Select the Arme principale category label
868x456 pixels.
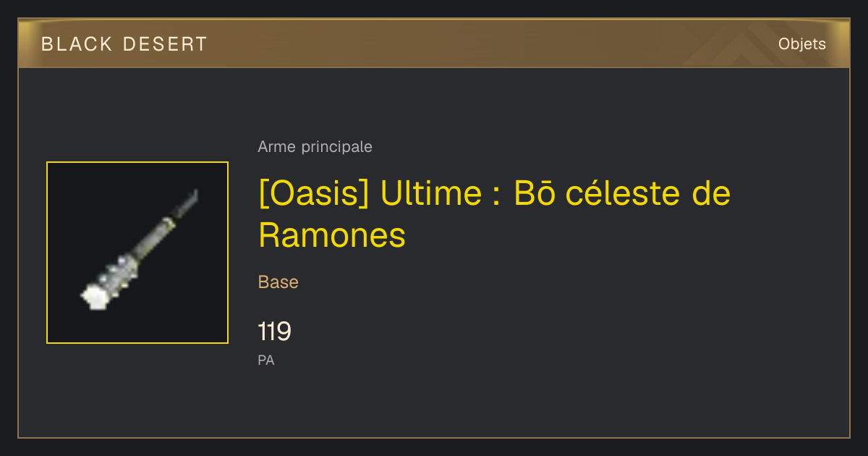click(315, 147)
